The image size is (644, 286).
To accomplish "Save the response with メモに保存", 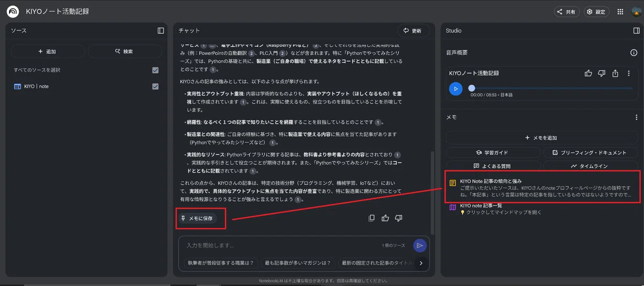I will 197,218.
